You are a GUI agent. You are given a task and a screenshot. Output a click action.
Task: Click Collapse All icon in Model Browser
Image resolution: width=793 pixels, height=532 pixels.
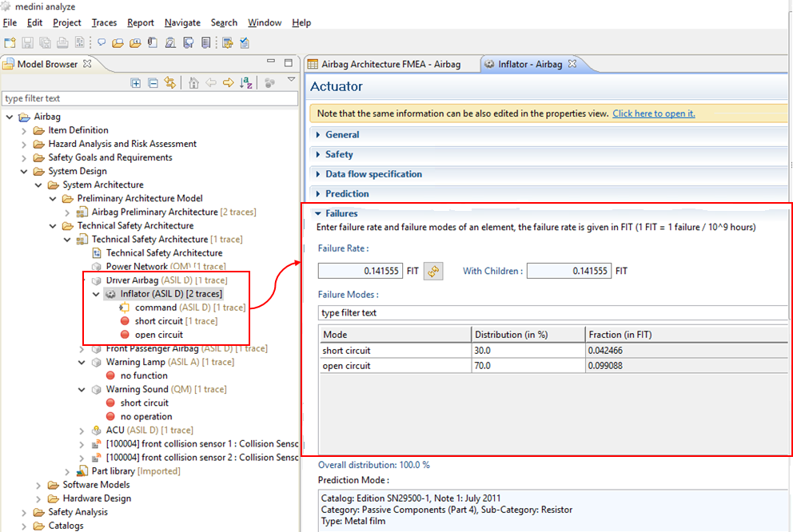(x=153, y=82)
